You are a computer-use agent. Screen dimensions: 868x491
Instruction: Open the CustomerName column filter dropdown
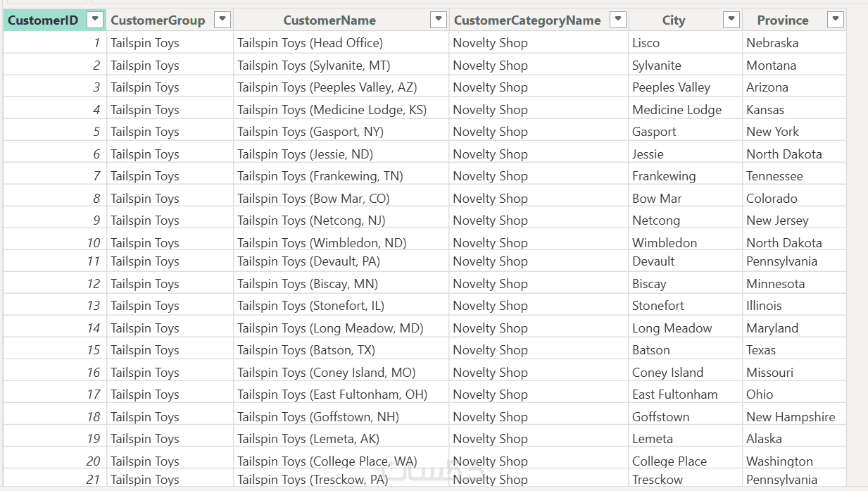[x=438, y=20]
